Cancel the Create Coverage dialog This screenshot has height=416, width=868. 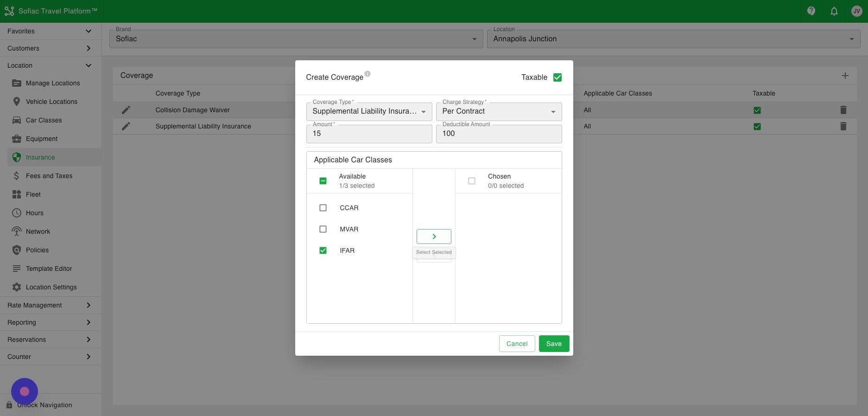pyautogui.click(x=517, y=344)
